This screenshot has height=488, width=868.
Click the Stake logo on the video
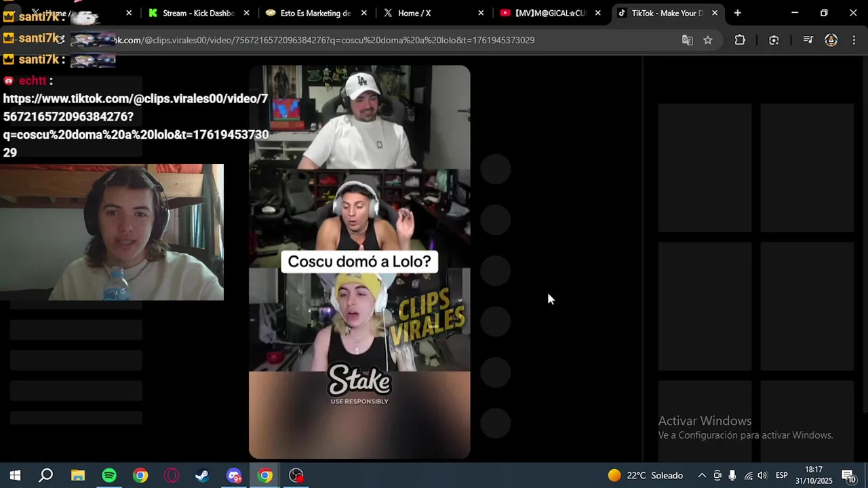click(359, 381)
